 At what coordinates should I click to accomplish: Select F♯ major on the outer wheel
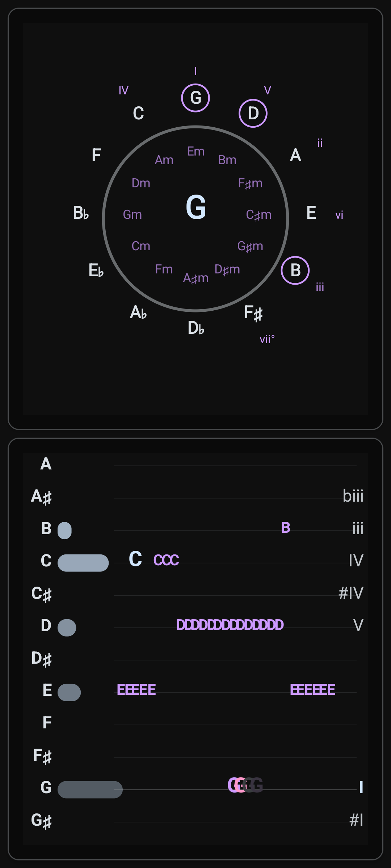pyautogui.click(x=253, y=313)
